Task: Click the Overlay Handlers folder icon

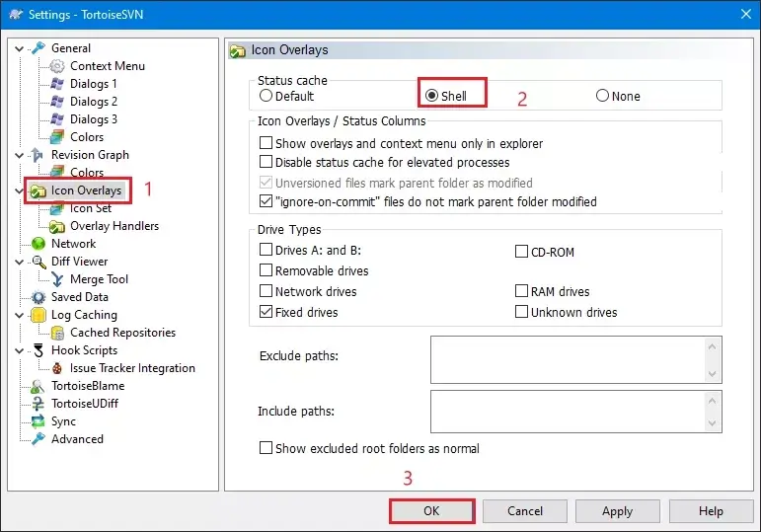Action: pyautogui.click(x=57, y=226)
